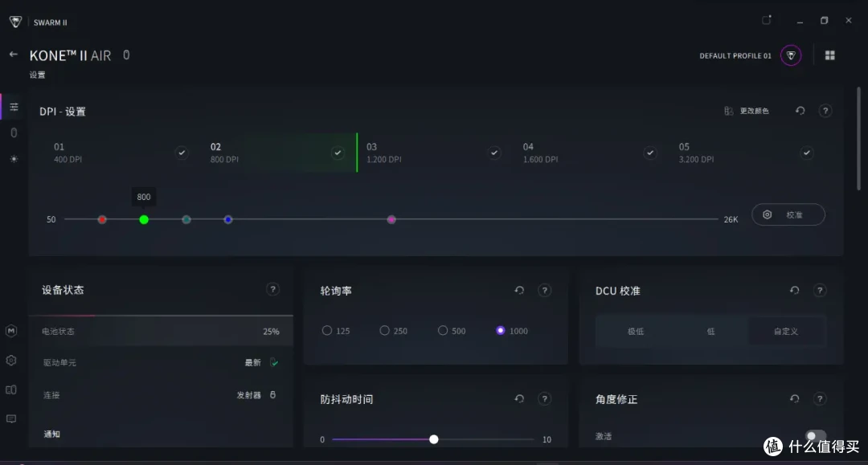Viewport: 868px width, 465px height.
Task: Click the Swarm II logo icon
Action: [15, 22]
